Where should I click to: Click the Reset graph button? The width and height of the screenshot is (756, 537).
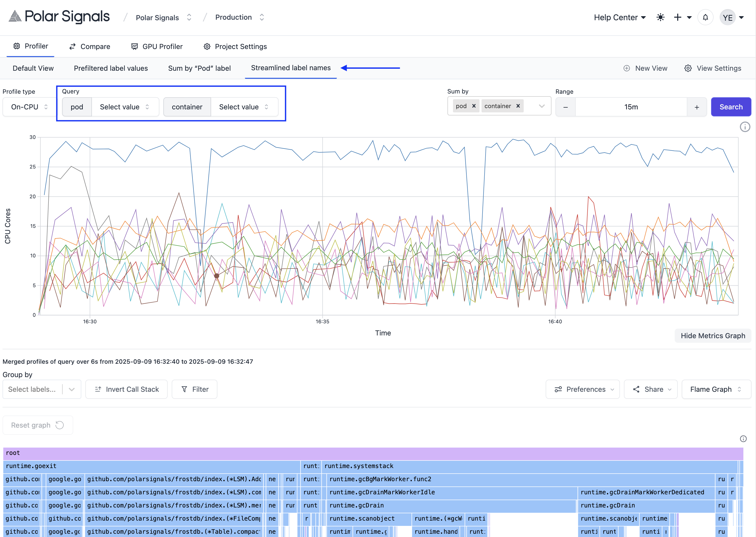point(38,425)
